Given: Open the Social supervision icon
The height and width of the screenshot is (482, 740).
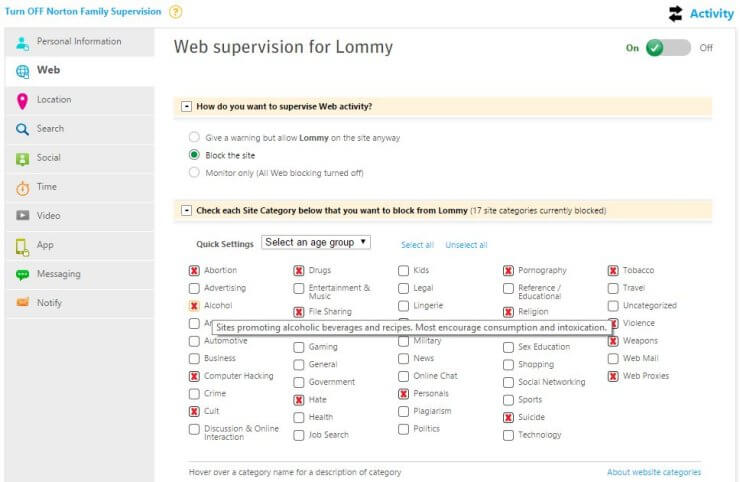Looking at the screenshot, I should [x=23, y=158].
